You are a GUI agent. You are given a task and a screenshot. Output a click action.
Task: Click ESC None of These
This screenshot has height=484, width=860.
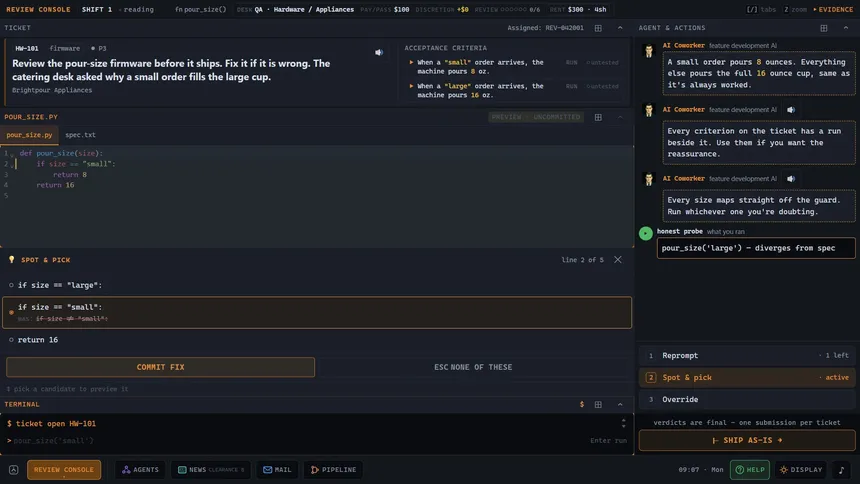click(x=473, y=367)
